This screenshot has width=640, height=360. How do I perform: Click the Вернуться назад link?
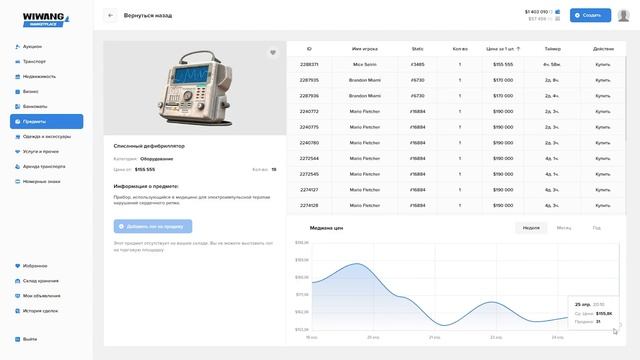pos(148,16)
